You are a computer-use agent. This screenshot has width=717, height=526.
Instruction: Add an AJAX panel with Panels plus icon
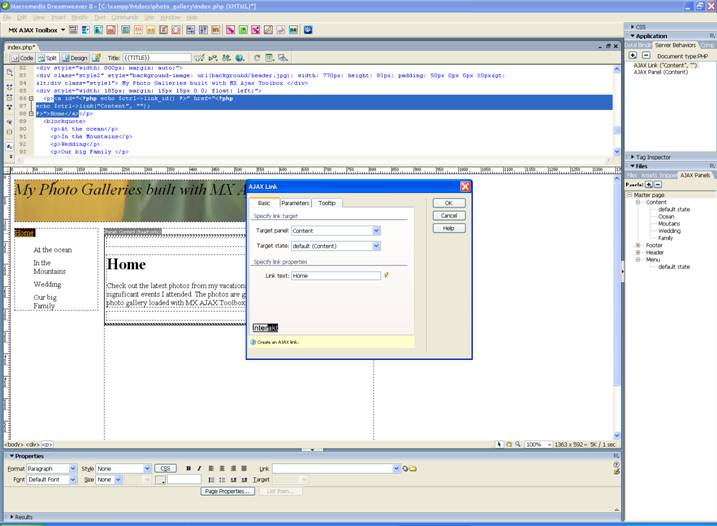point(648,184)
